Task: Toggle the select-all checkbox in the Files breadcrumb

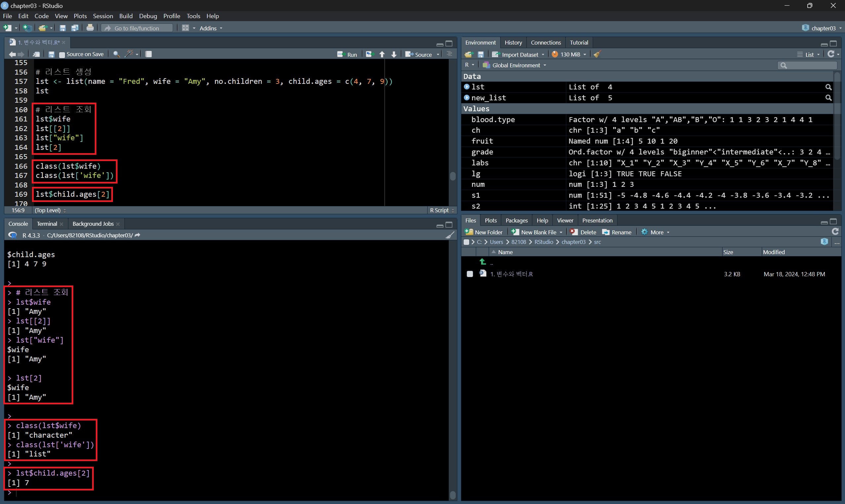Action: pyautogui.click(x=467, y=242)
